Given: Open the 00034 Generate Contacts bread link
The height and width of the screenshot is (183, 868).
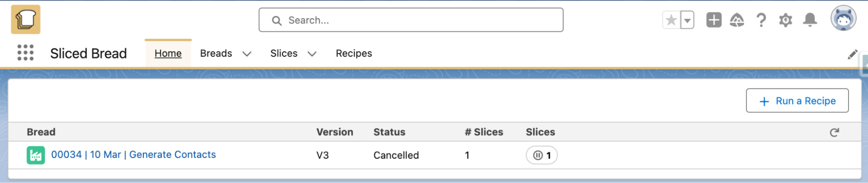Looking at the screenshot, I should click(x=133, y=154).
